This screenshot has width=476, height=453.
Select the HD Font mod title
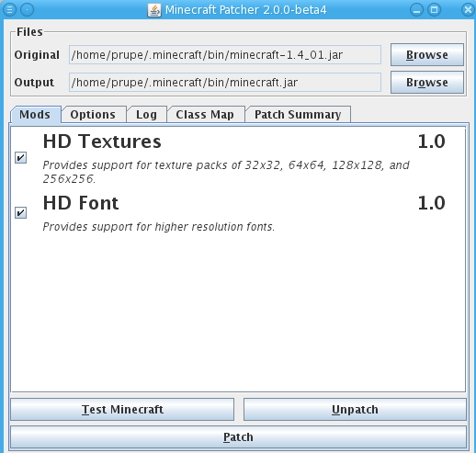[81, 203]
